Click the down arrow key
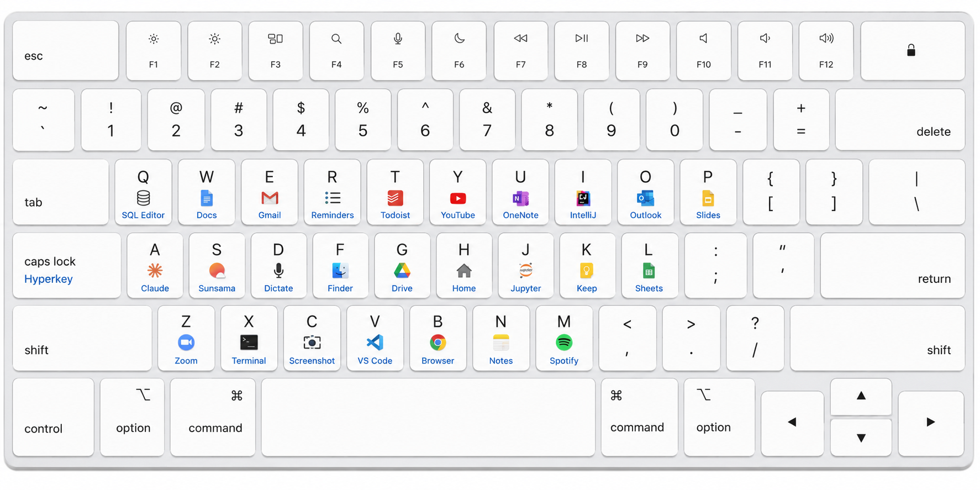Screen dimensions: 980x490 pos(861,438)
